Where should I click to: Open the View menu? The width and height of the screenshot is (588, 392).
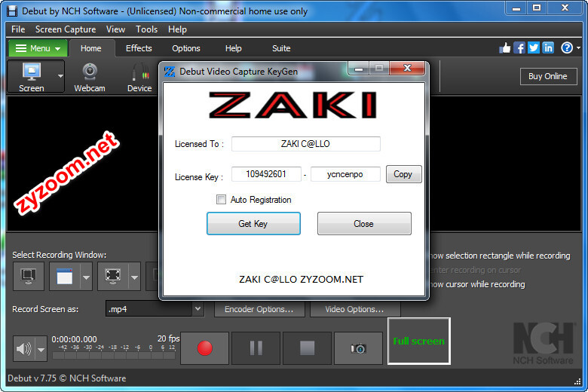click(x=115, y=29)
